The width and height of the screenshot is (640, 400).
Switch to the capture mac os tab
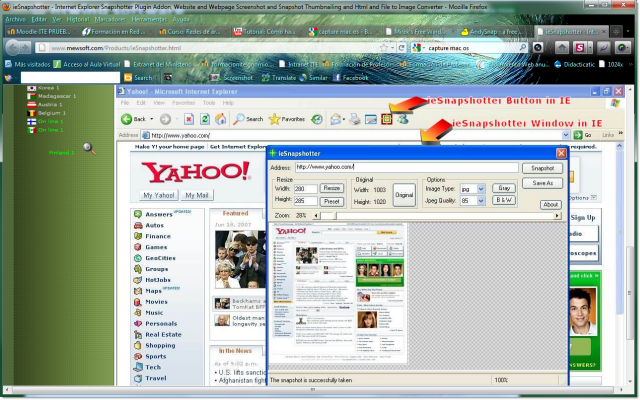(x=341, y=31)
